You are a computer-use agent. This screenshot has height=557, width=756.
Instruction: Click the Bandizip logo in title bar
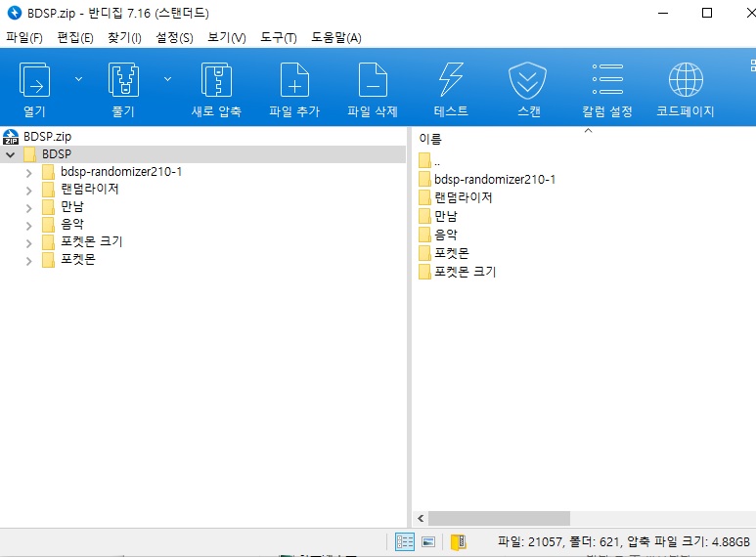[15, 13]
